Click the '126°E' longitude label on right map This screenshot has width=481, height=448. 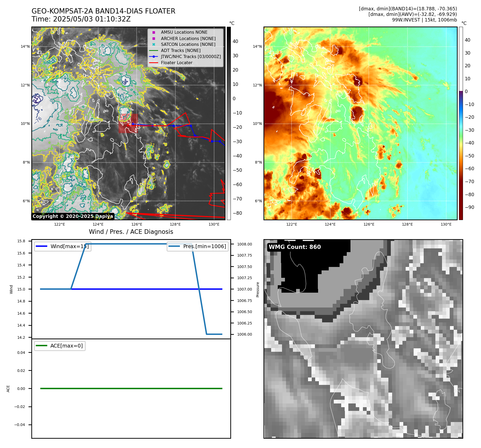369,224
